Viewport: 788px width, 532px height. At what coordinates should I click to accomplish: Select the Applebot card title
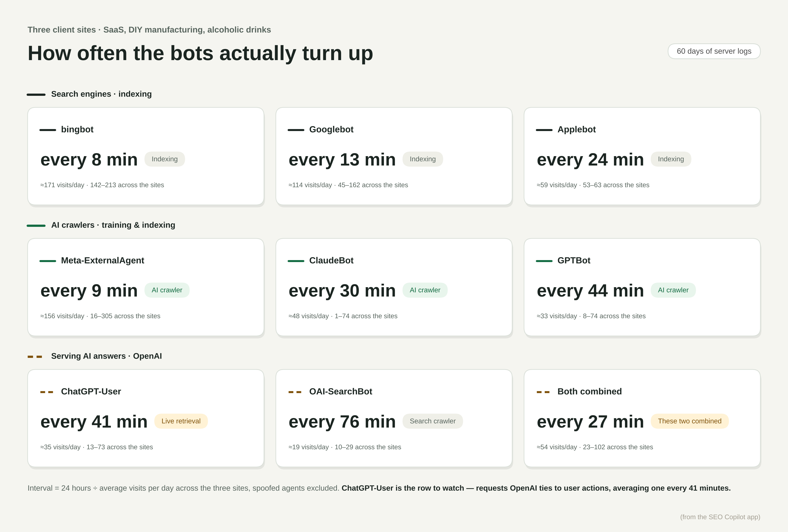(576, 130)
